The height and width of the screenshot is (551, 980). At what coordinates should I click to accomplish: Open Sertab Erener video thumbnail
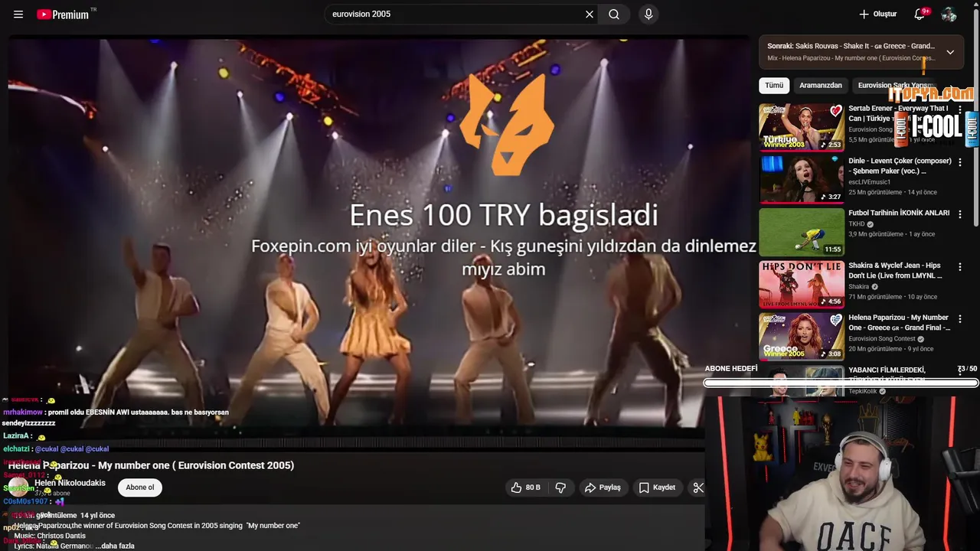[x=802, y=127]
